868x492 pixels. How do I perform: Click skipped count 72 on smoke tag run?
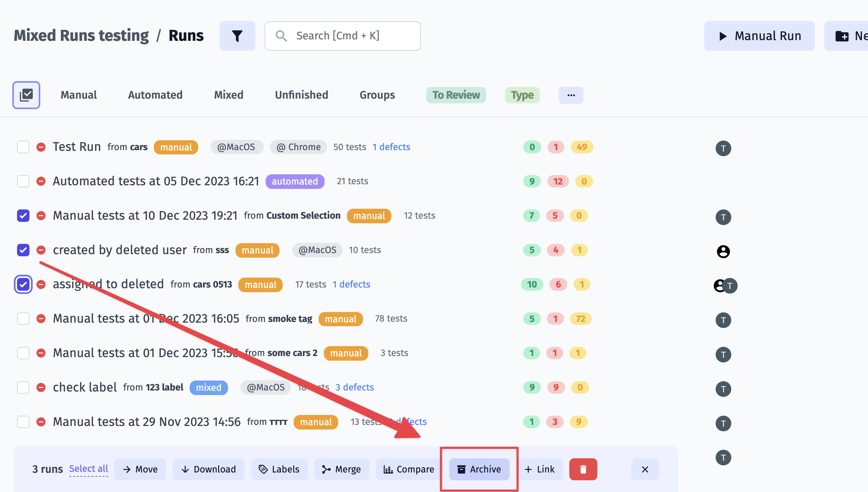tap(581, 319)
